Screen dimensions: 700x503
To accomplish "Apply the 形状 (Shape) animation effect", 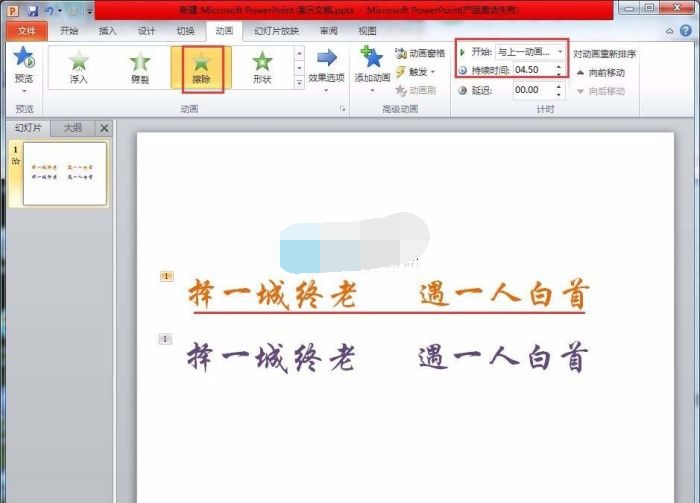I will point(262,68).
